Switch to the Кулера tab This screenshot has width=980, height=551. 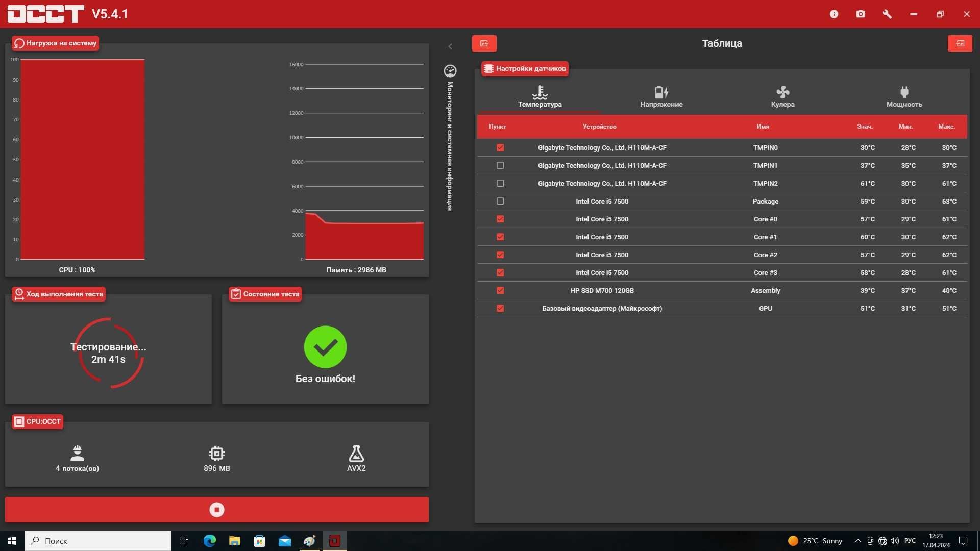[x=783, y=96]
